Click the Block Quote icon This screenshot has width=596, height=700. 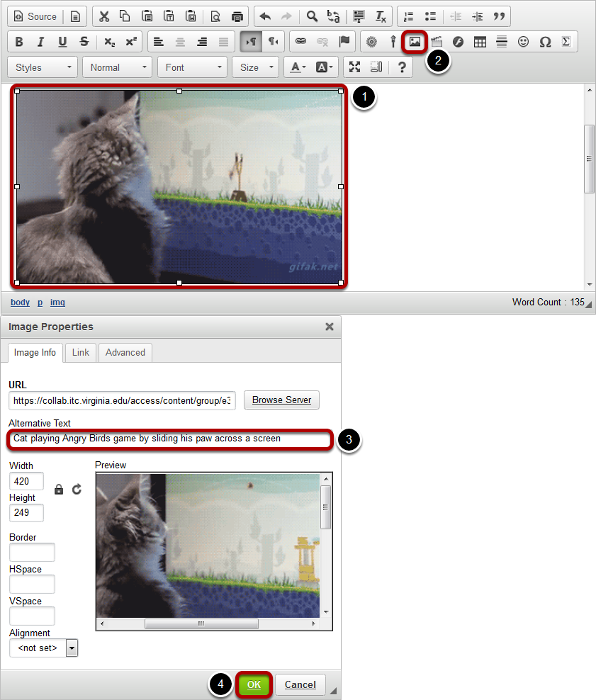click(499, 16)
